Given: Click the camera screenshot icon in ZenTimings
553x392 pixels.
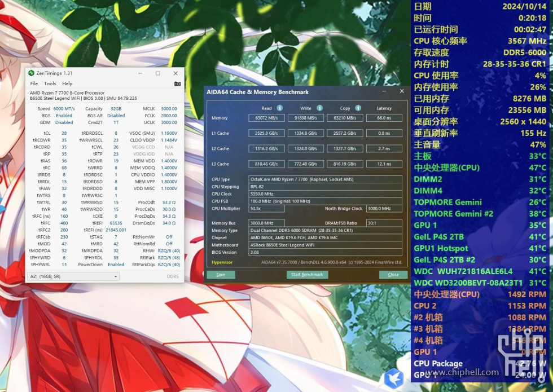Looking at the screenshot, I should point(177,83).
